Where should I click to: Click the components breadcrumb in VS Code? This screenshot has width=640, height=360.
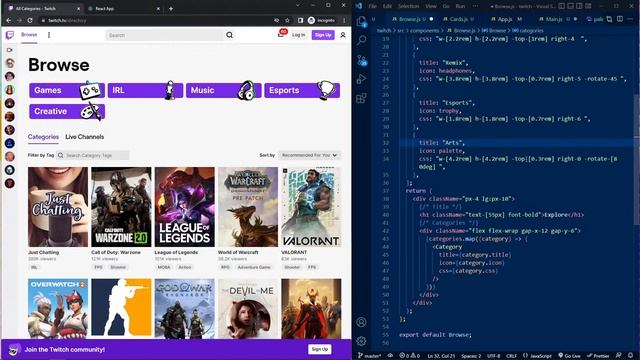425,31
